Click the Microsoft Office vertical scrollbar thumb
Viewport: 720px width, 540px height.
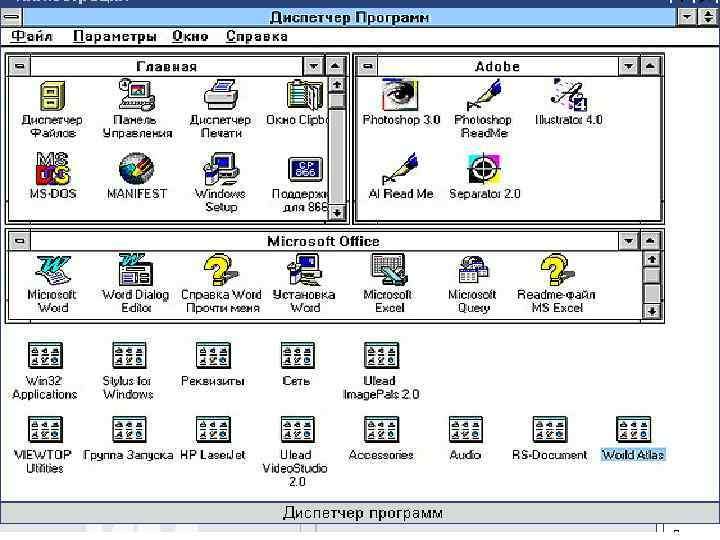[x=652, y=276]
